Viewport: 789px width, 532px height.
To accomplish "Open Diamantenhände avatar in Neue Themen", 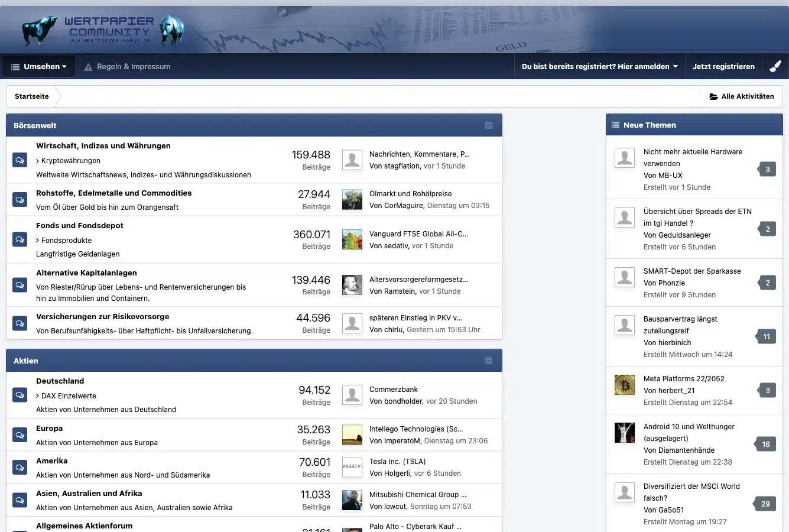I will [625, 433].
